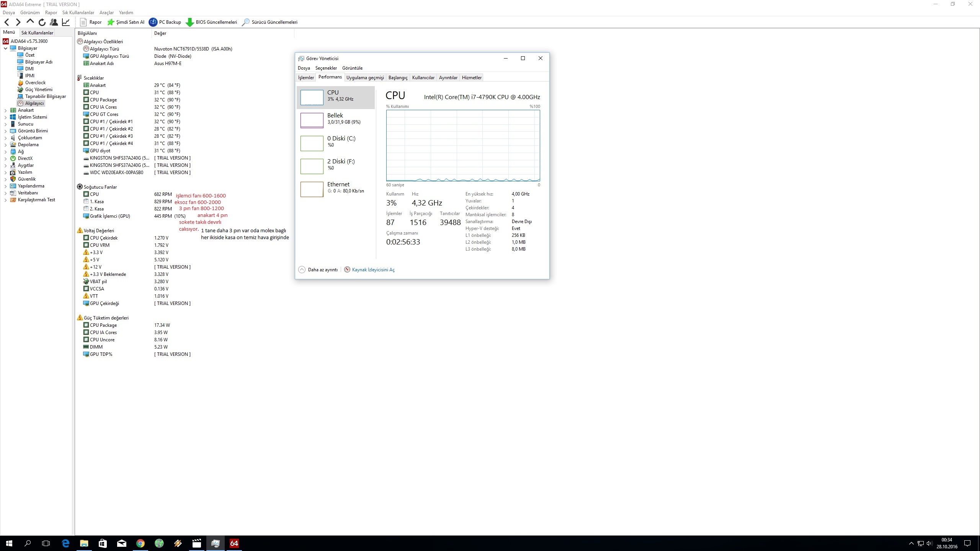Expand the Depolama tree node
980x551 pixels.
point(6,145)
